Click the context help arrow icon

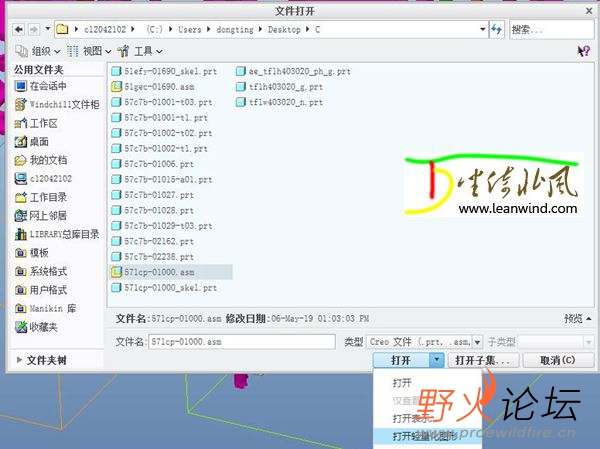pyautogui.click(x=584, y=51)
